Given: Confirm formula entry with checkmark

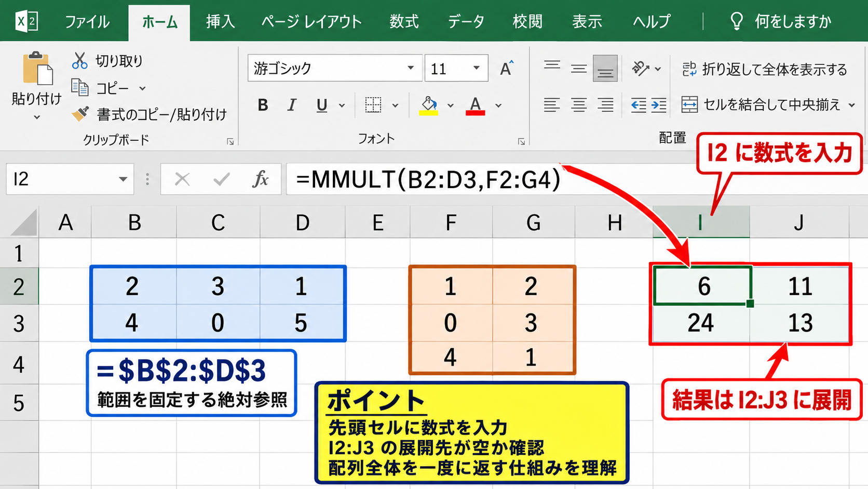Looking at the screenshot, I should [x=222, y=179].
